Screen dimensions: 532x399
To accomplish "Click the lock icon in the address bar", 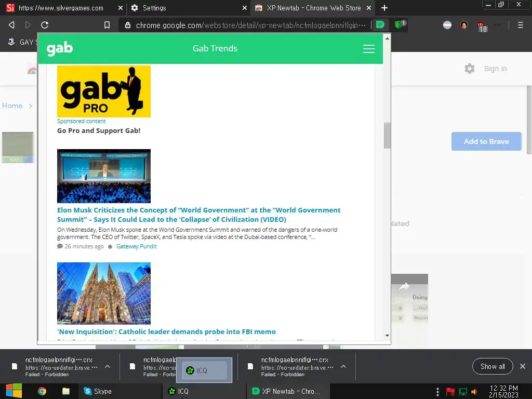I will (x=128, y=25).
